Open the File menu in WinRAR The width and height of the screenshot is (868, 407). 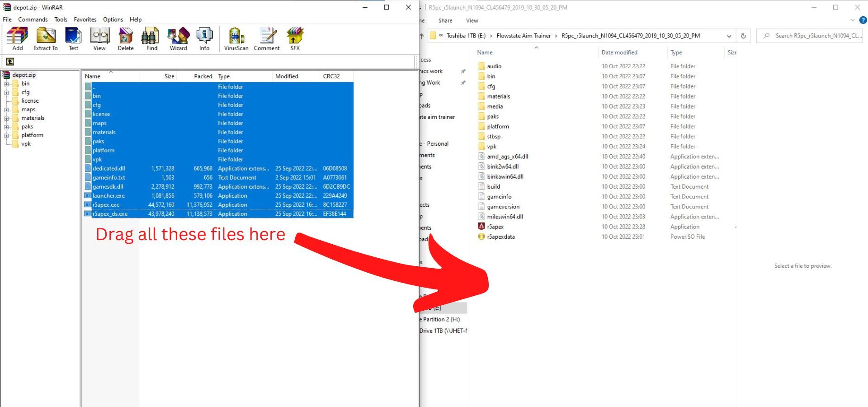click(x=7, y=19)
